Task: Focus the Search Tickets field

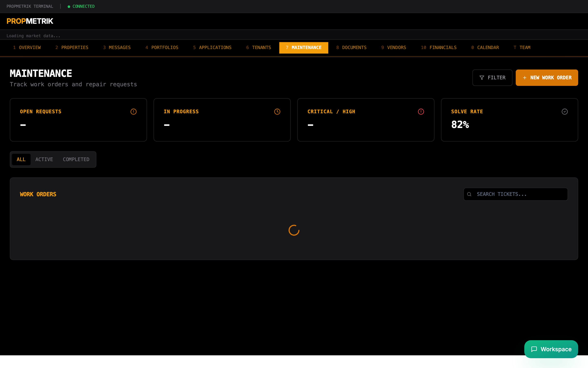Action: click(516, 194)
